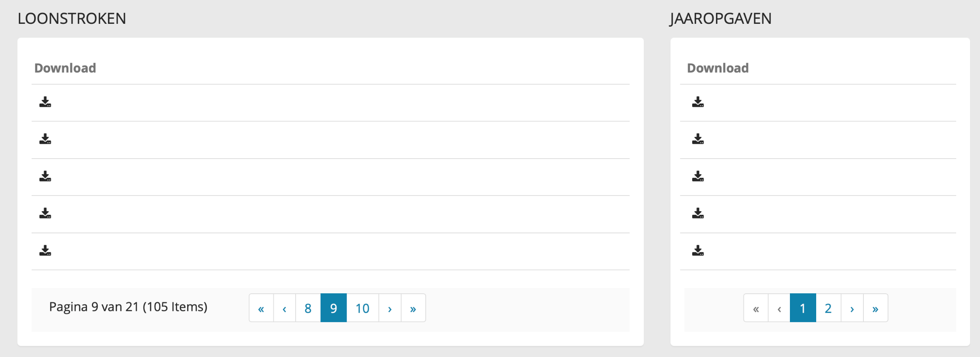Download the fifth Jaaropgaven annual statement

(x=698, y=251)
